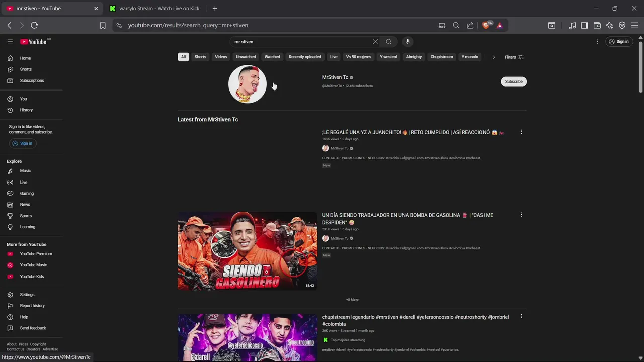Open options menu for chupistream legendario video

[521, 317]
